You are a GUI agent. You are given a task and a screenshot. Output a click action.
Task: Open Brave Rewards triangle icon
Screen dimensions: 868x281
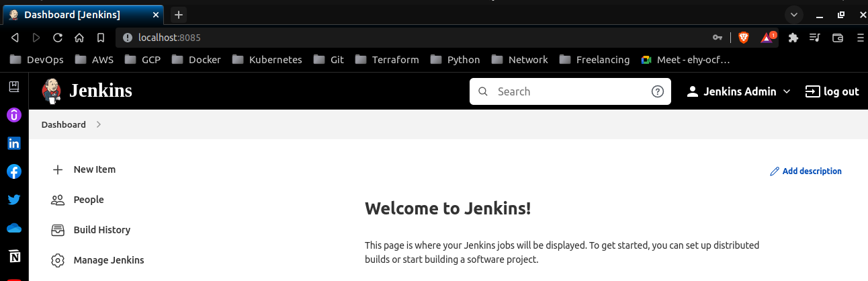(767, 38)
